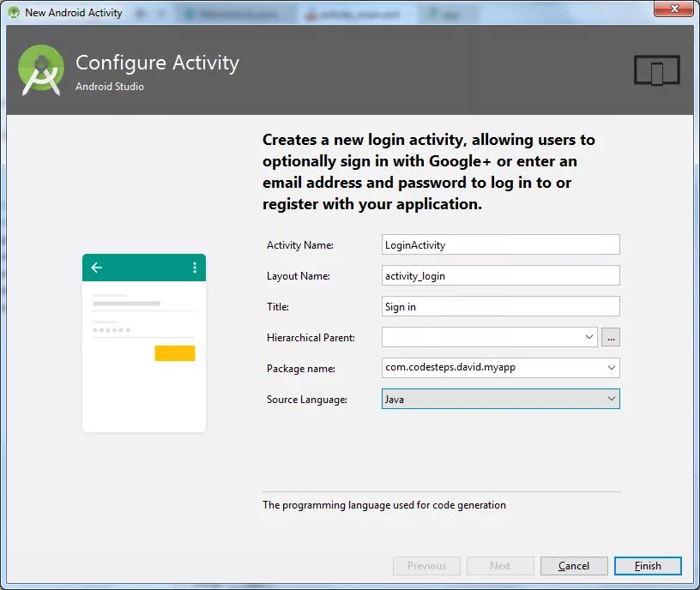700x590 pixels.
Task: Click the title bar Android icon
Action: point(14,13)
